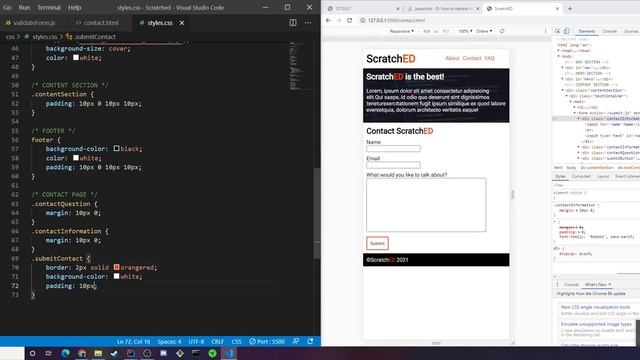Click the Chrome address bar URL

[396, 20]
